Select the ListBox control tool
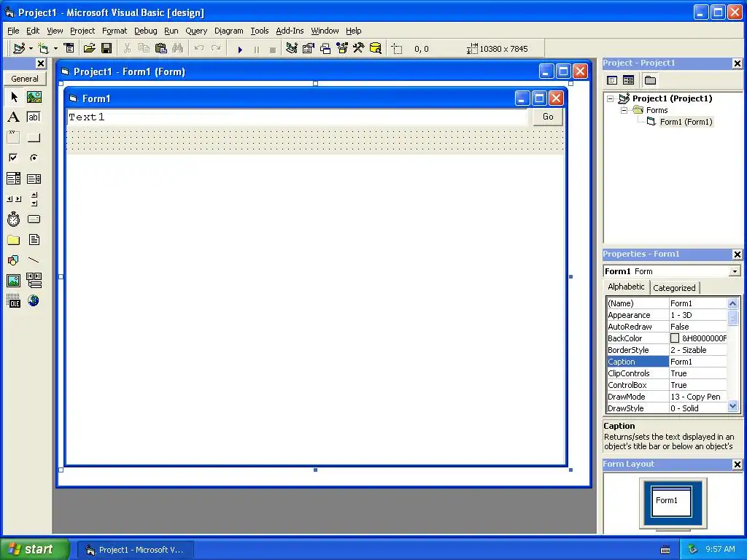 click(34, 179)
